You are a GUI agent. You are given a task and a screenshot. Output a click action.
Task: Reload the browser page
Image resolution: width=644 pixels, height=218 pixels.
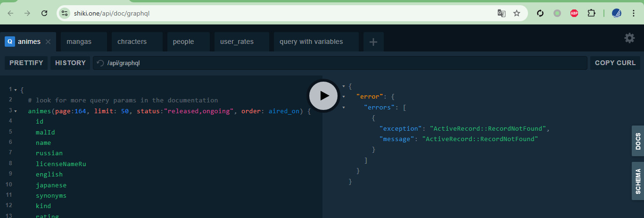tap(44, 13)
